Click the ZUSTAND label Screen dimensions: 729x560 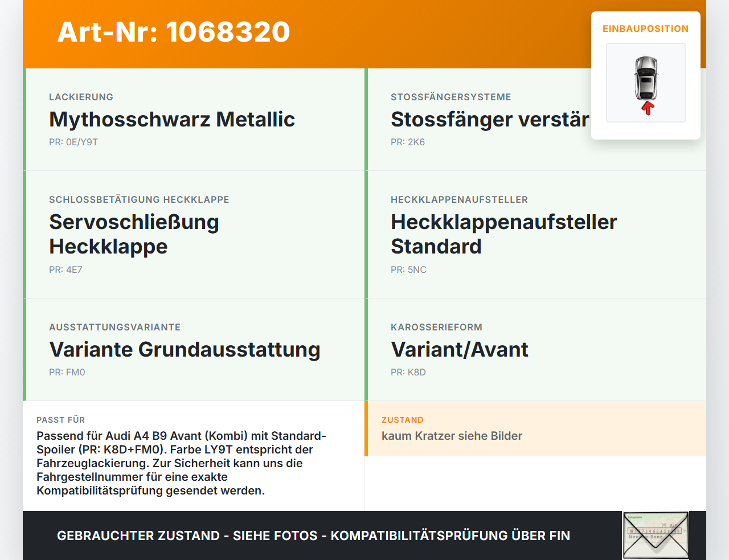click(x=403, y=420)
